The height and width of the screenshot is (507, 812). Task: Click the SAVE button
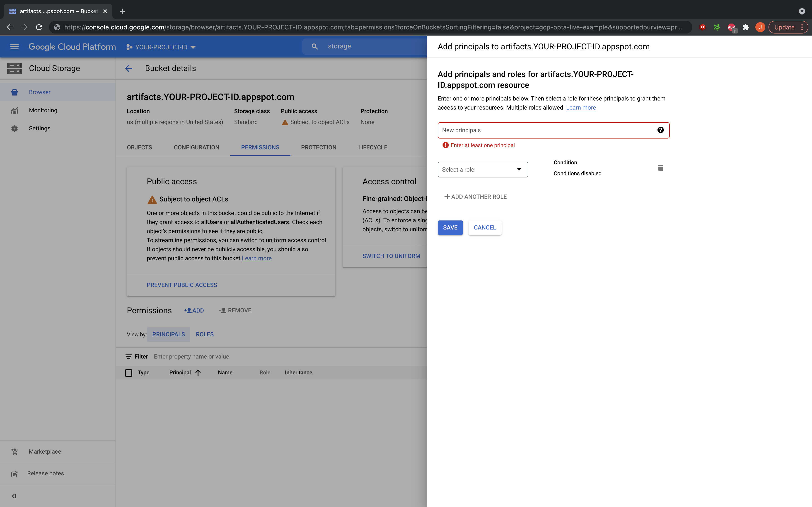450,227
